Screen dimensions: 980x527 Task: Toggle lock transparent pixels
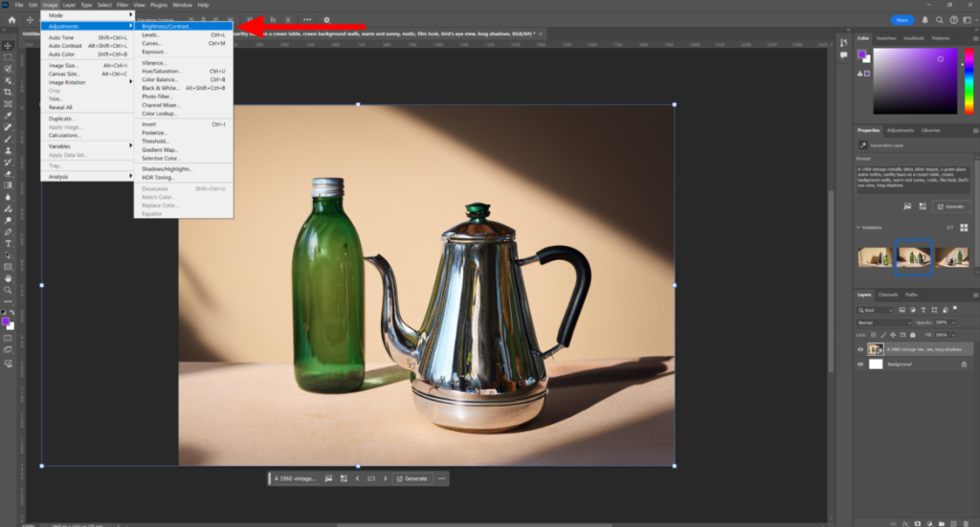[874, 336]
